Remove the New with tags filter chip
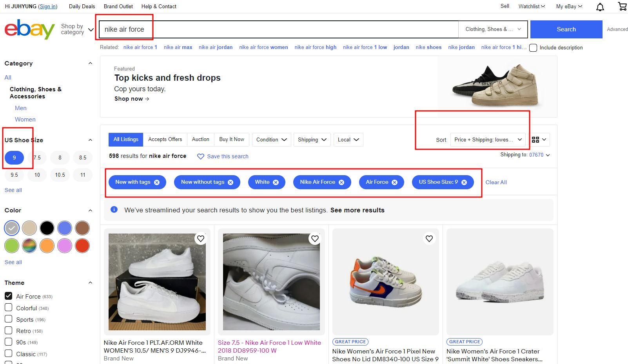Viewport: 628px width, 364px height. pos(157,182)
